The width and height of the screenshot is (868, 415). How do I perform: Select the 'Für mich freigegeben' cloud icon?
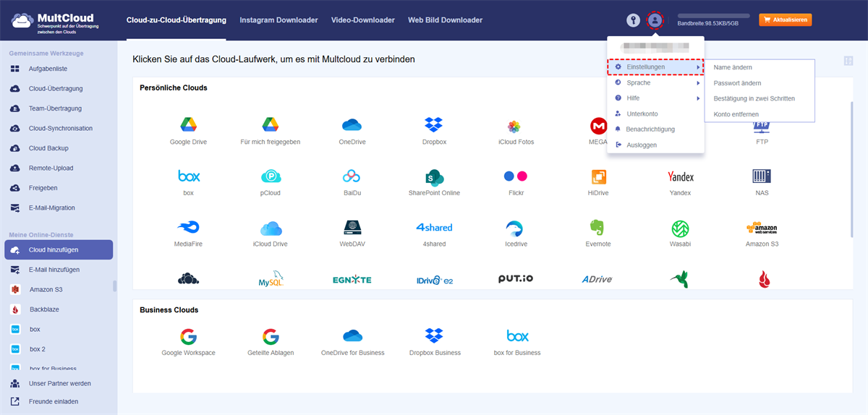[271, 124]
